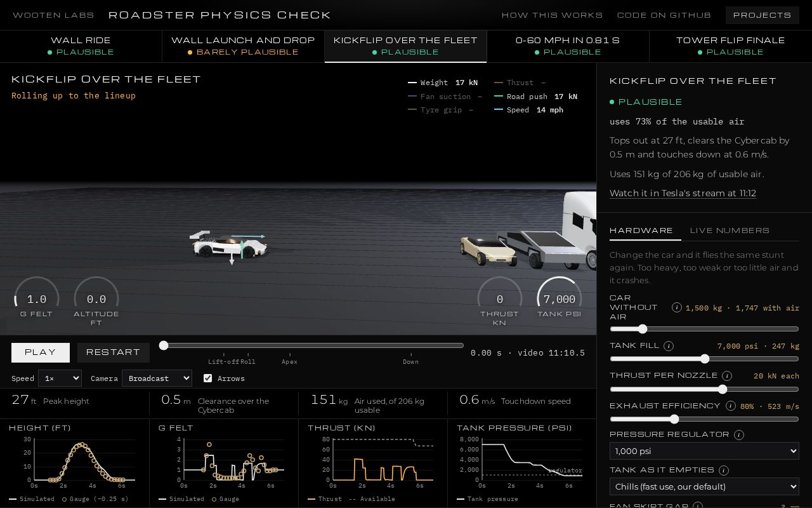The width and height of the screenshot is (812, 508).
Task: Open info icon for Car Without Air
Action: (x=677, y=307)
